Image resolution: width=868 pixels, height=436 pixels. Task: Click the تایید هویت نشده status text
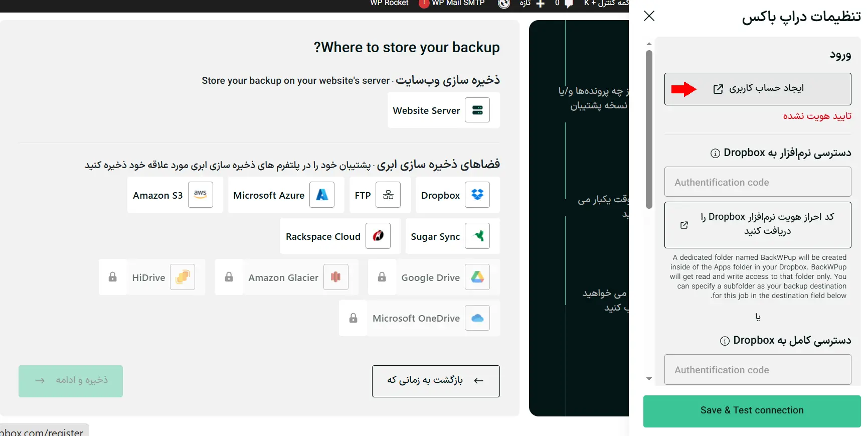coord(817,116)
